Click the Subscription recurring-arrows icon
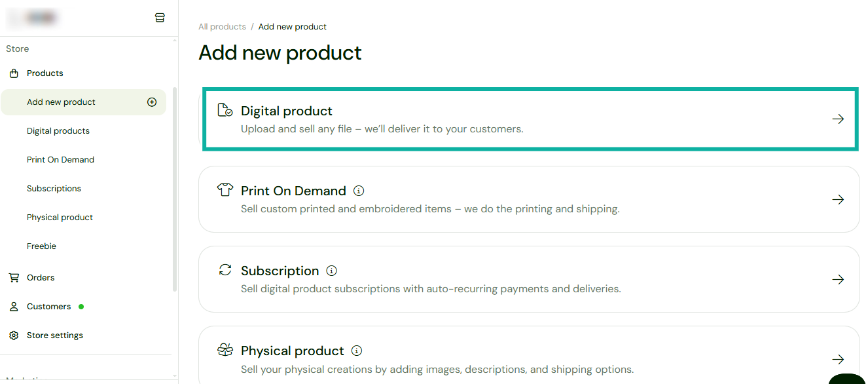Viewport: 868px width, 384px height. (x=225, y=269)
